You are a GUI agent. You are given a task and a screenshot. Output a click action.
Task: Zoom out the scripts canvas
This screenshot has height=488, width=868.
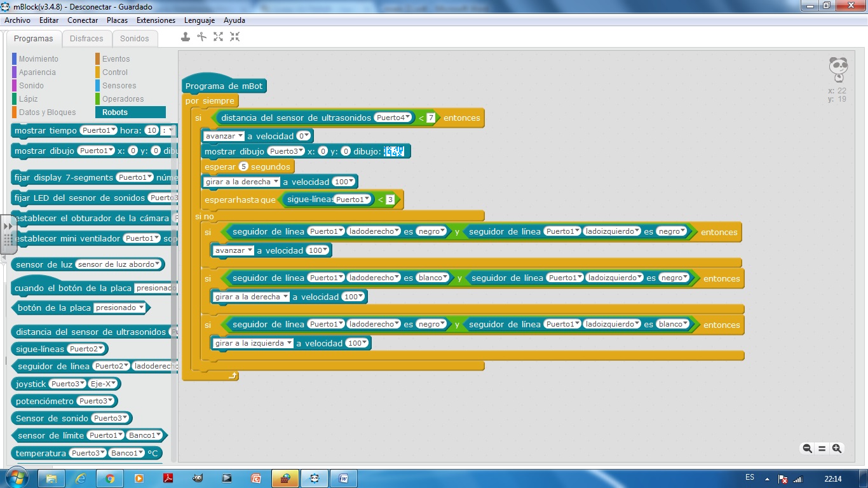(x=807, y=449)
